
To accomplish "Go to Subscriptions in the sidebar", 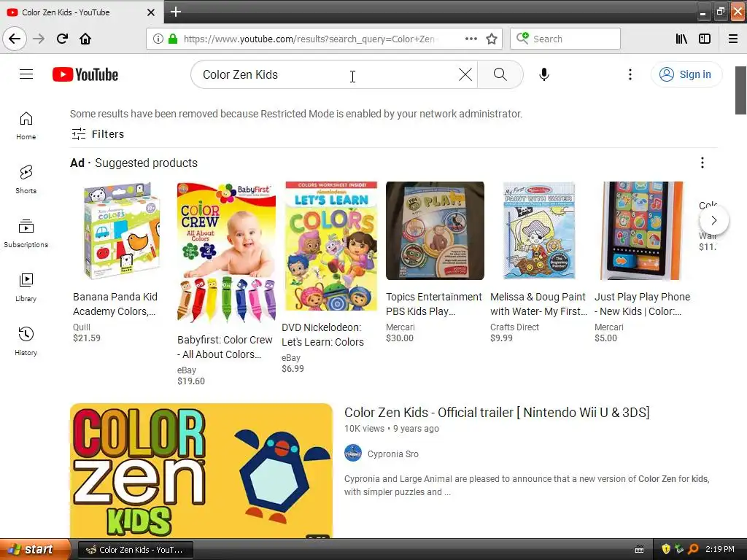I will [x=26, y=233].
